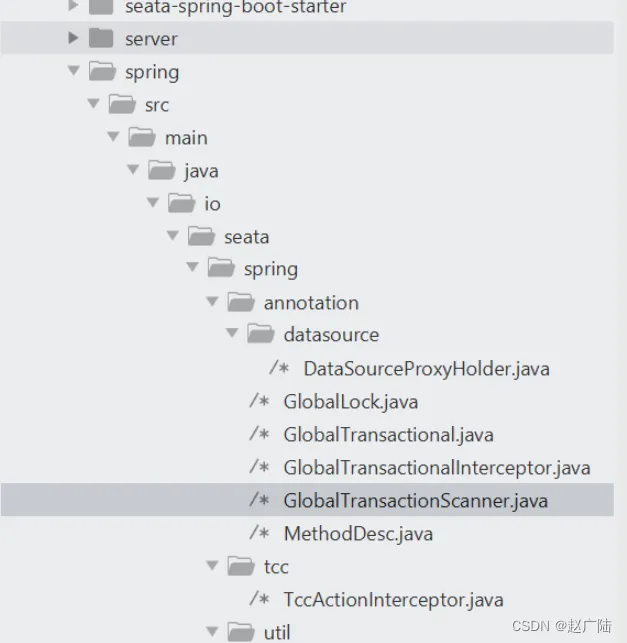Click the file icon beside DataSourceProxyHolder.java
The height and width of the screenshot is (643, 627).
(x=279, y=367)
